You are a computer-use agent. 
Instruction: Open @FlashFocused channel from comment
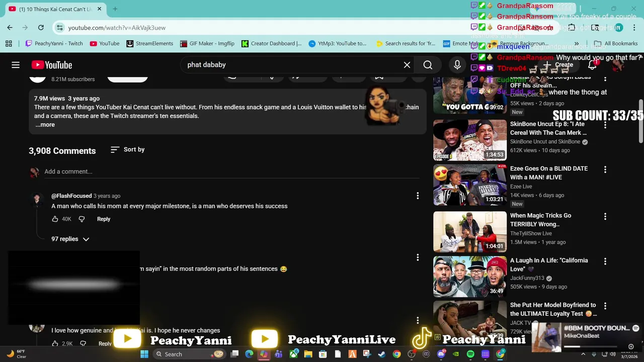71,196
